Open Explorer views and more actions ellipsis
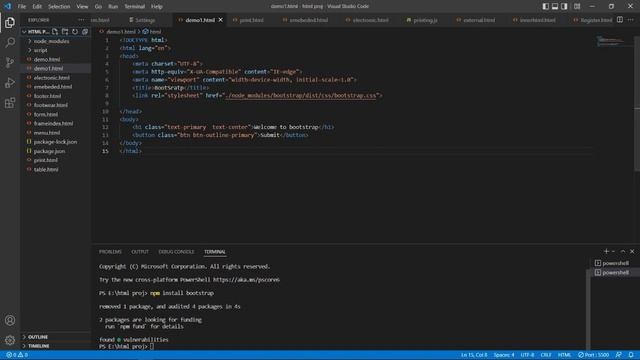 click(x=81, y=20)
